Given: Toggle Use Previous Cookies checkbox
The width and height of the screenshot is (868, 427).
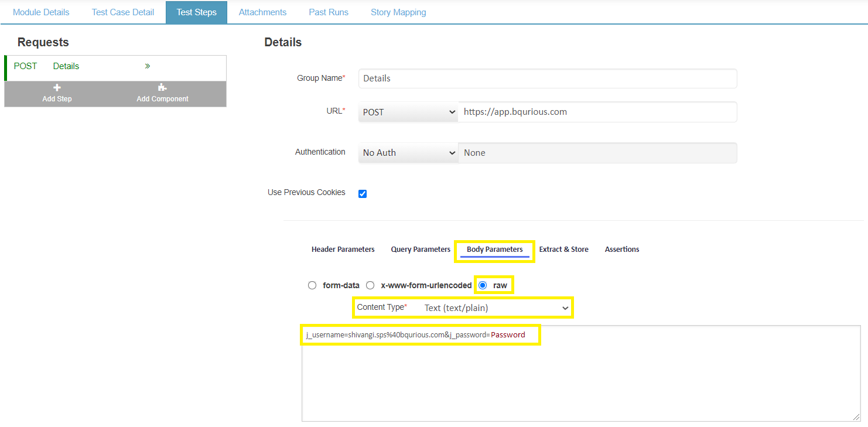Looking at the screenshot, I should (363, 194).
